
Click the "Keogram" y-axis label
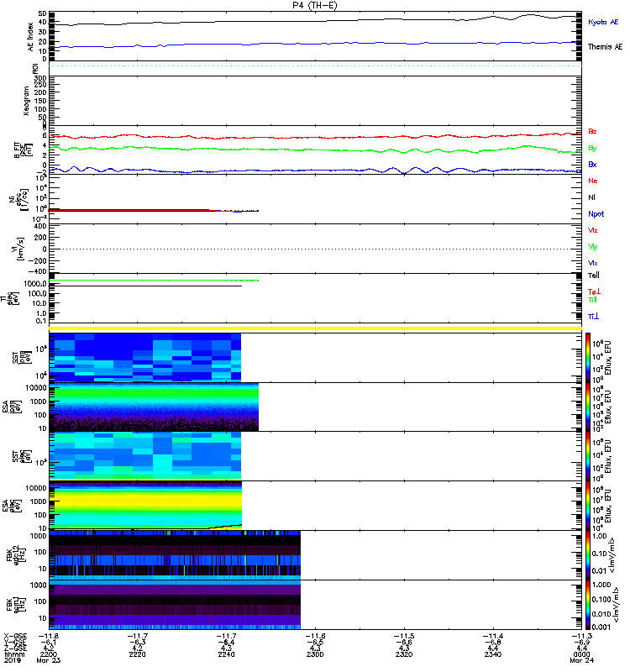[27, 101]
